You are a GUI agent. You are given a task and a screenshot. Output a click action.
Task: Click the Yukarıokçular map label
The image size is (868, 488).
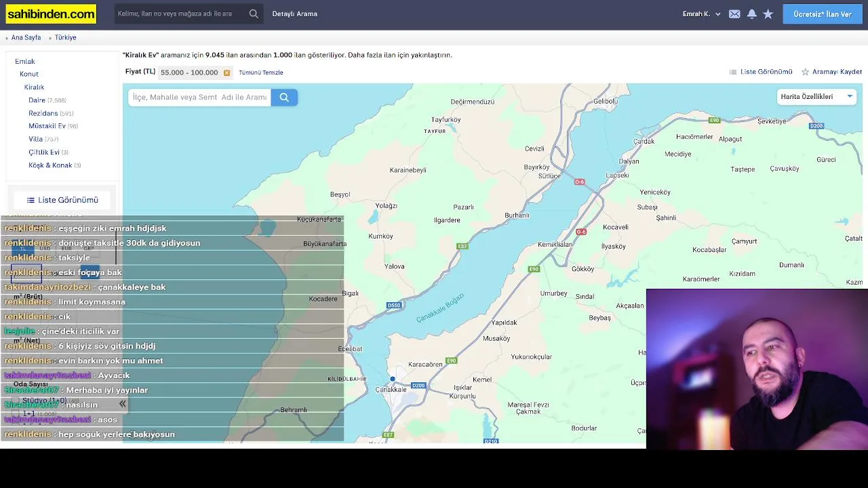click(531, 357)
